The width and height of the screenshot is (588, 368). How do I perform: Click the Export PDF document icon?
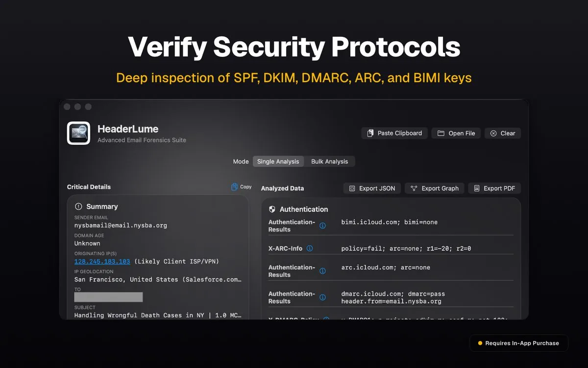click(477, 188)
